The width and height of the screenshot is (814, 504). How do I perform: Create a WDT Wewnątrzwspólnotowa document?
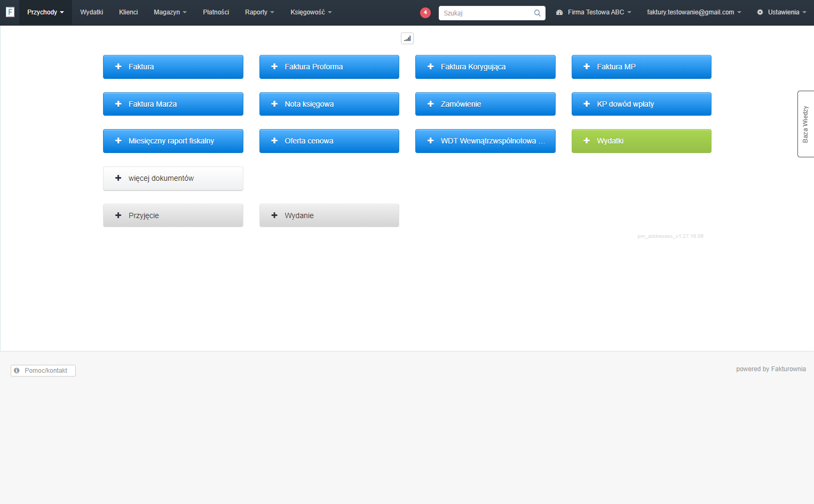pos(485,141)
